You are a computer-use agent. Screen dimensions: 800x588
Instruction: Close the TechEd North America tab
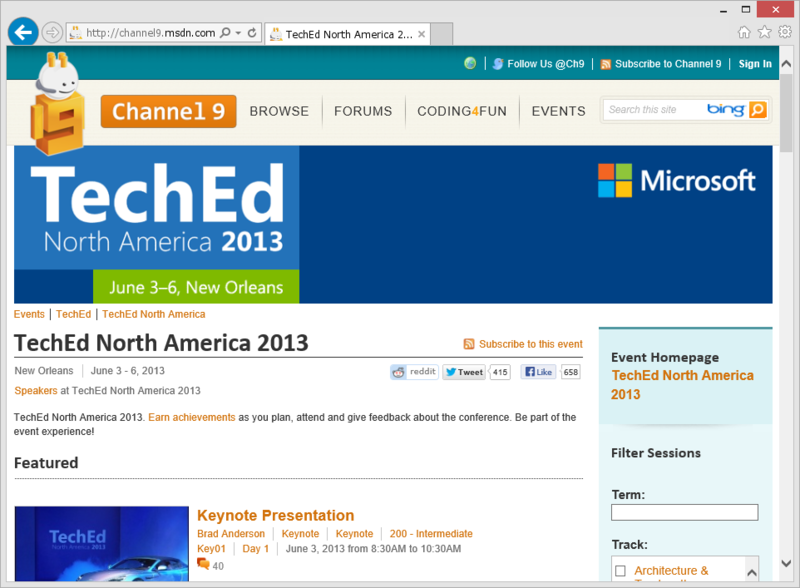[421, 34]
